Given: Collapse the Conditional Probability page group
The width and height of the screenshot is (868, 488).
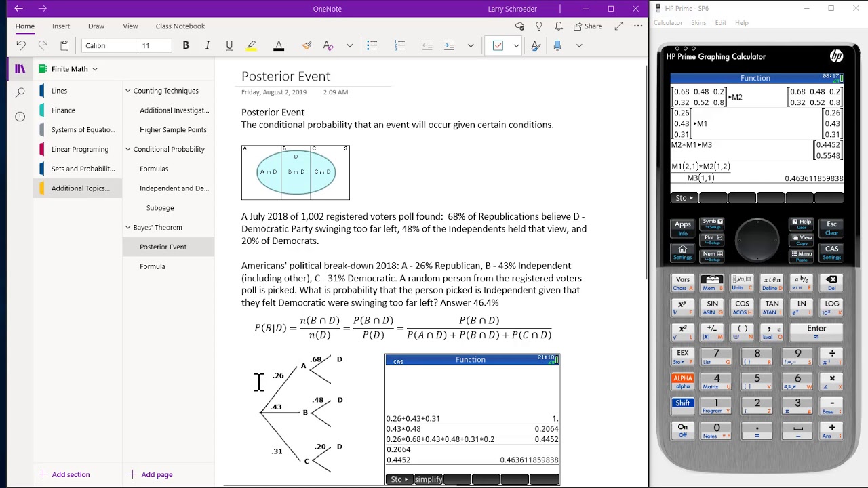Looking at the screenshot, I should [127, 149].
